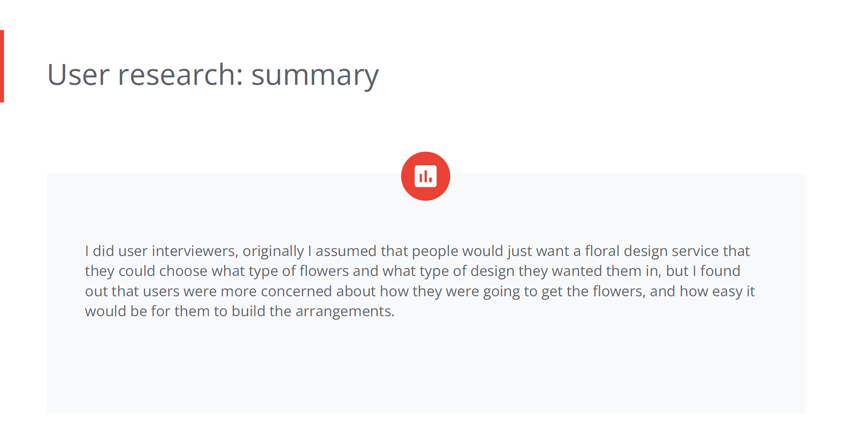The height and width of the screenshot is (442, 868).
Task: Click the red bar chart icon
Action: (x=425, y=176)
